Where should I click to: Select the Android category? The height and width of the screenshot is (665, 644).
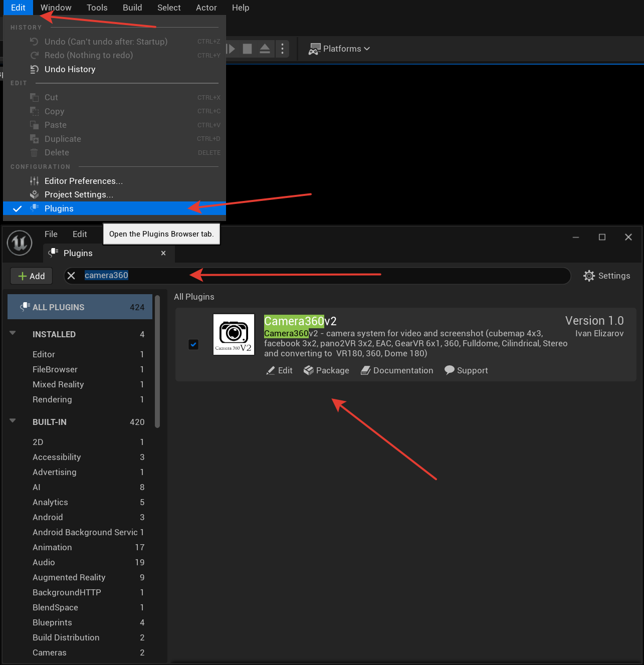pos(80,517)
